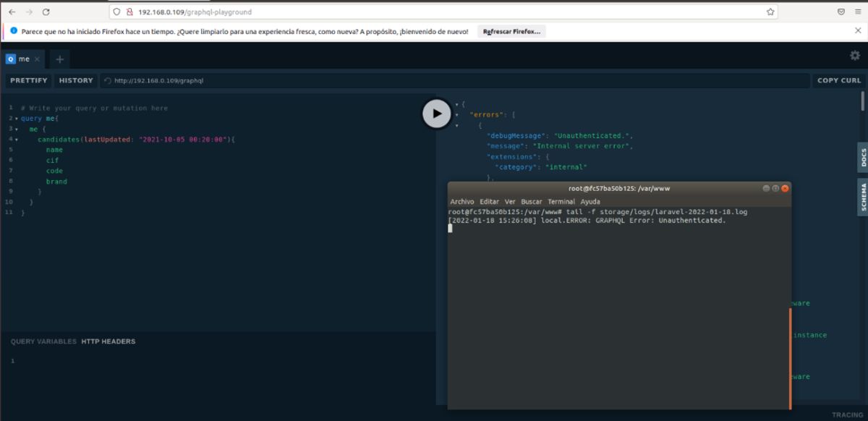Click the 'brand' field in query
The image size is (868, 421).
coord(56,182)
